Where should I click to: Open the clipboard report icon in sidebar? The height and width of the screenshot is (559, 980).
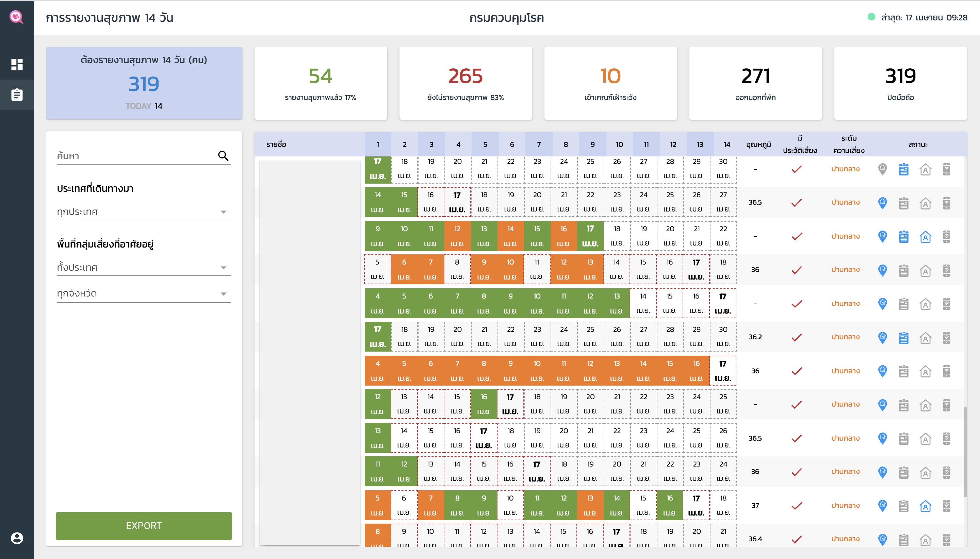[x=17, y=95]
